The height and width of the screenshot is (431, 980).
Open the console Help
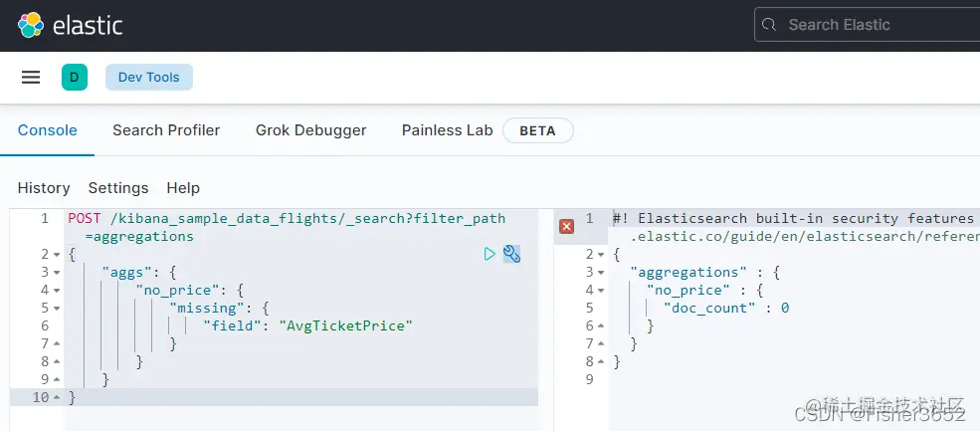[183, 188]
